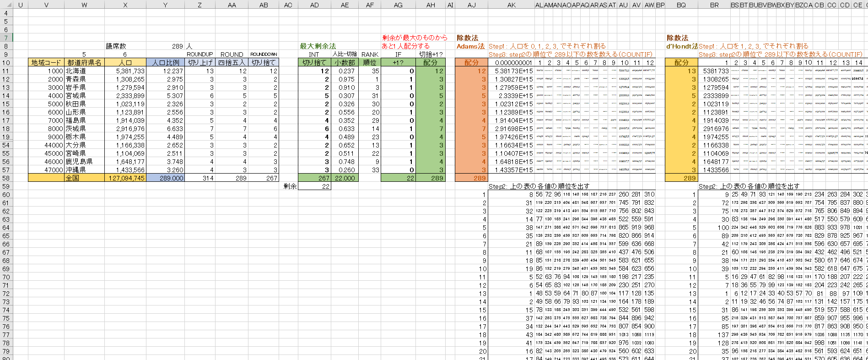868x360 pixels.
Task: Select the 人口比例 header cell
Action: click(x=166, y=63)
